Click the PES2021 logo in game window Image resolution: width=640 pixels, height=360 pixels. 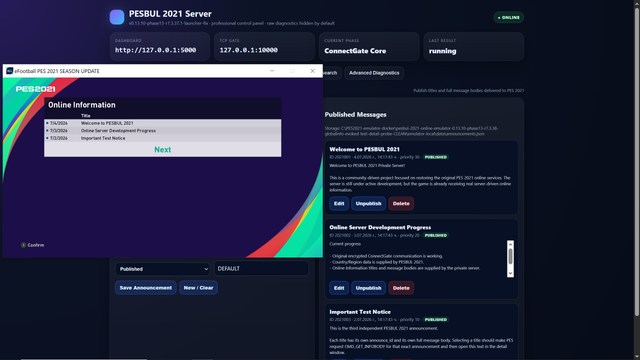(x=36, y=89)
